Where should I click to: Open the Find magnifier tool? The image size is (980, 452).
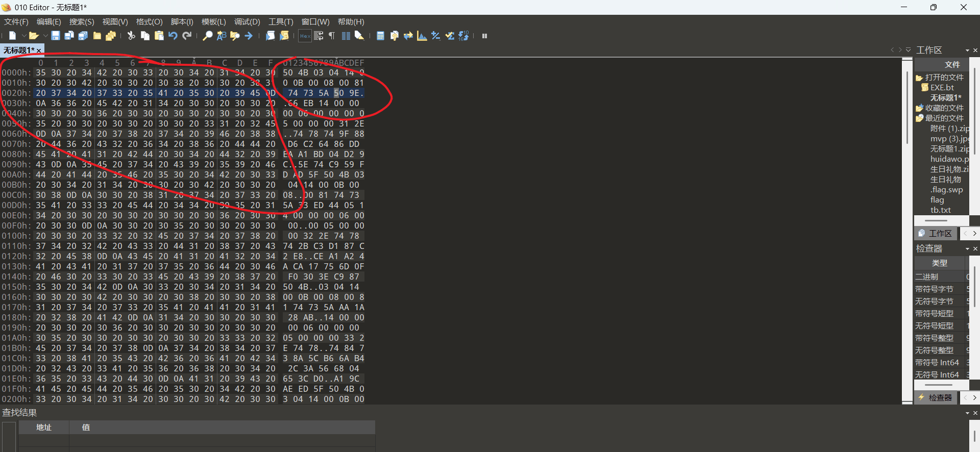pyautogui.click(x=207, y=36)
